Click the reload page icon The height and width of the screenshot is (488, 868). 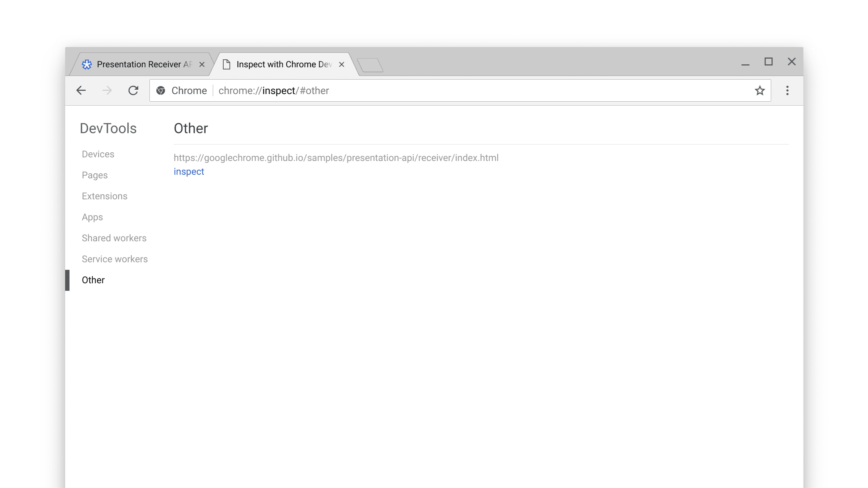[133, 90]
